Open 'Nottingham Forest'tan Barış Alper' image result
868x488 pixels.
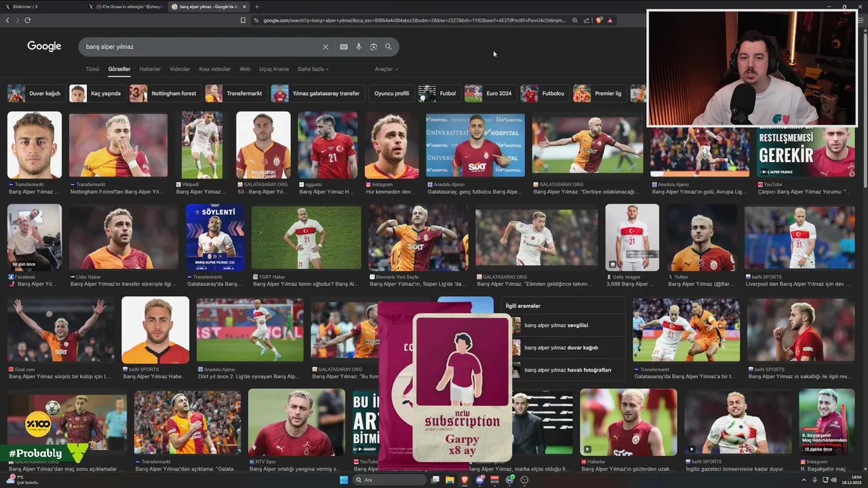[118, 145]
